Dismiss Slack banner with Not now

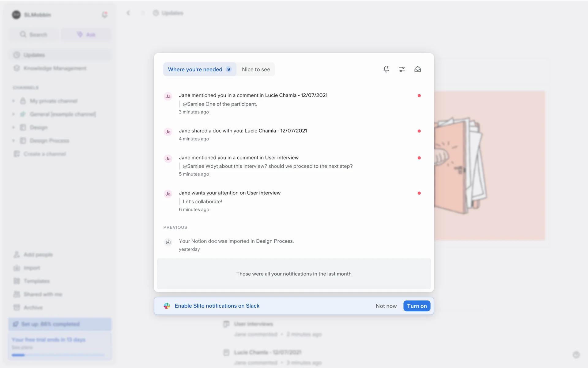(x=386, y=306)
